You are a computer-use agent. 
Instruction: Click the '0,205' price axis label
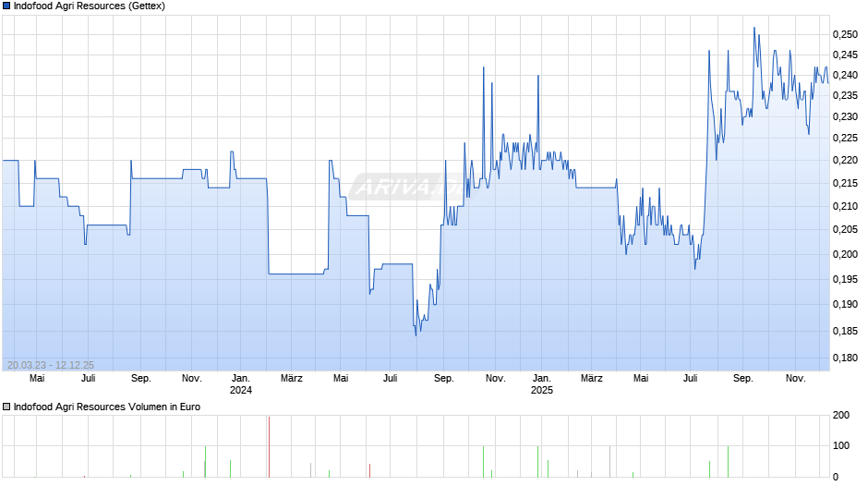point(845,229)
